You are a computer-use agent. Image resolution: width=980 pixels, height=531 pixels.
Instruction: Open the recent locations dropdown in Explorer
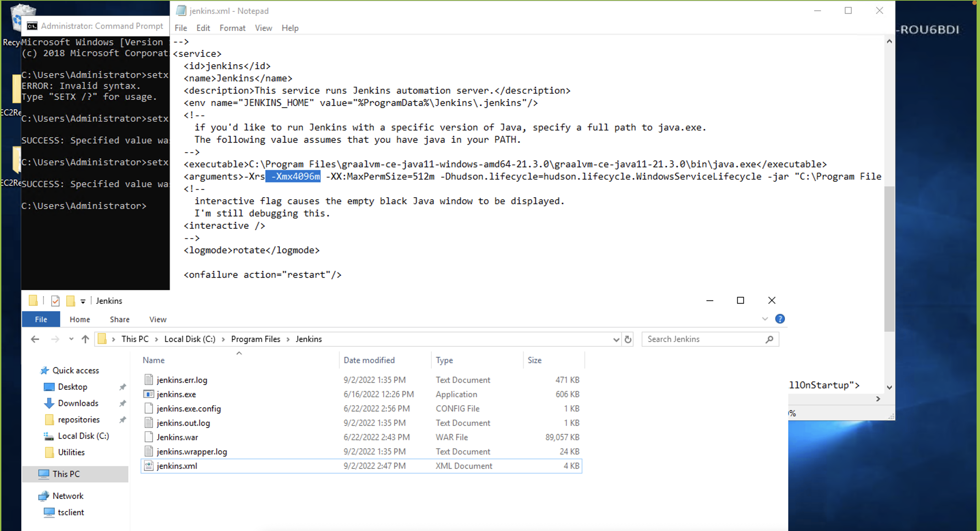[71, 339]
